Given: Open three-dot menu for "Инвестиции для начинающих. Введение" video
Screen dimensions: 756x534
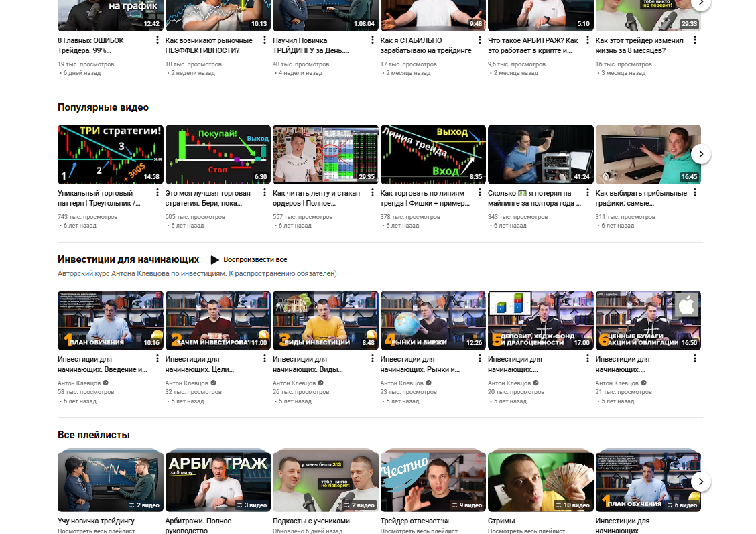Looking at the screenshot, I should 157,360.
